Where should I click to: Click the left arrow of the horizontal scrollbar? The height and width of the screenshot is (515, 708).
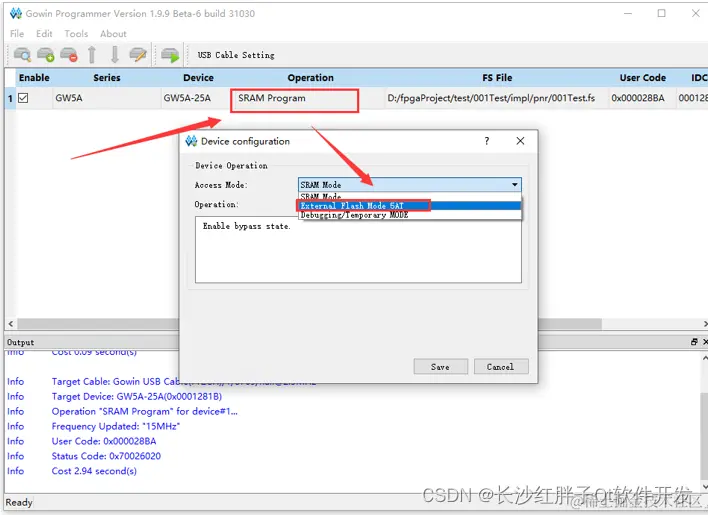coord(11,324)
